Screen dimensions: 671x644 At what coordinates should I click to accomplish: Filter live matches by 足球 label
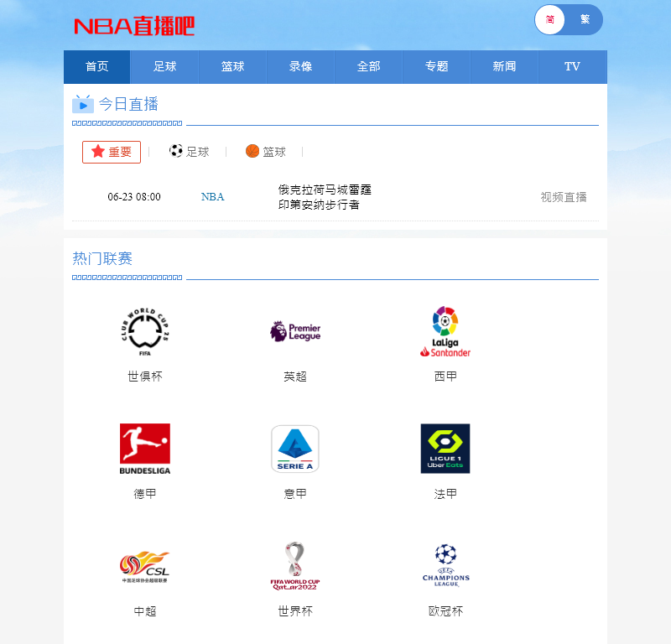point(198,152)
